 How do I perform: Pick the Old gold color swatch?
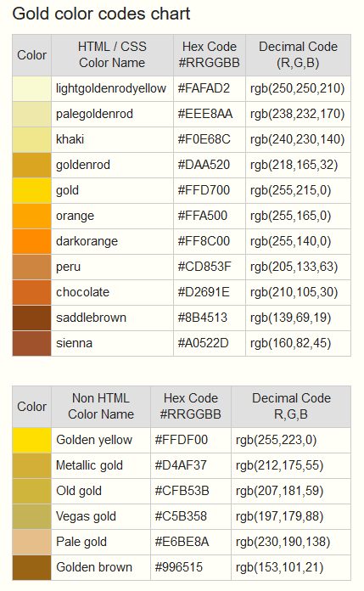pyautogui.click(x=32, y=491)
